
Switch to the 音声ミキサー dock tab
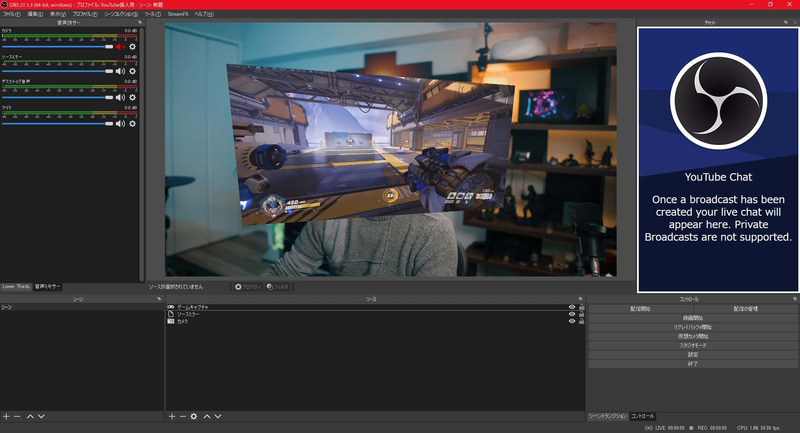[47, 287]
